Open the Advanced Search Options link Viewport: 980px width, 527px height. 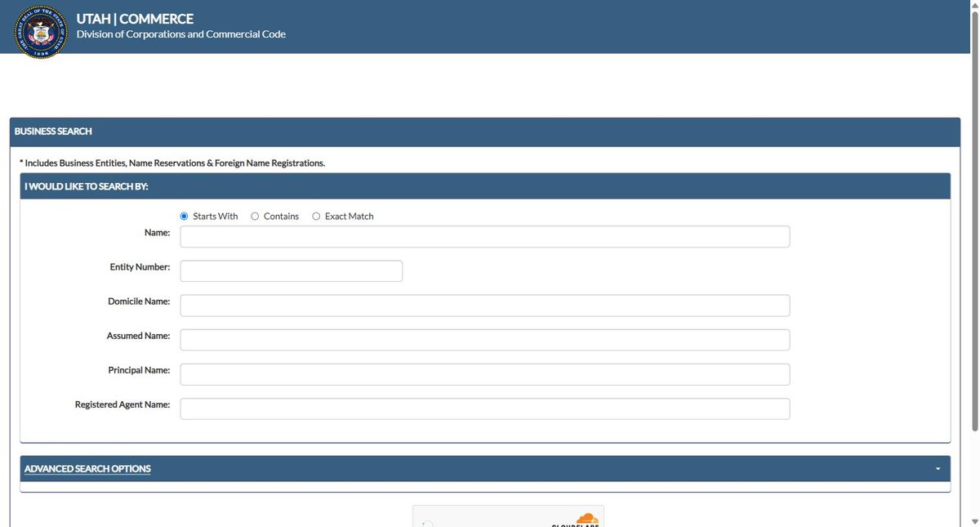[x=87, y=469]
